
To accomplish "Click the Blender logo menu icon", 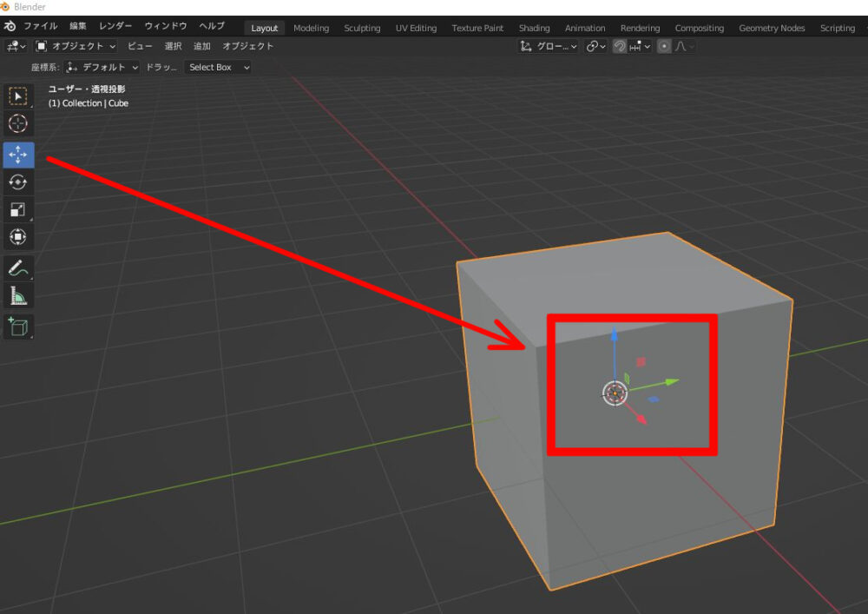I will [x=10, y=26].
